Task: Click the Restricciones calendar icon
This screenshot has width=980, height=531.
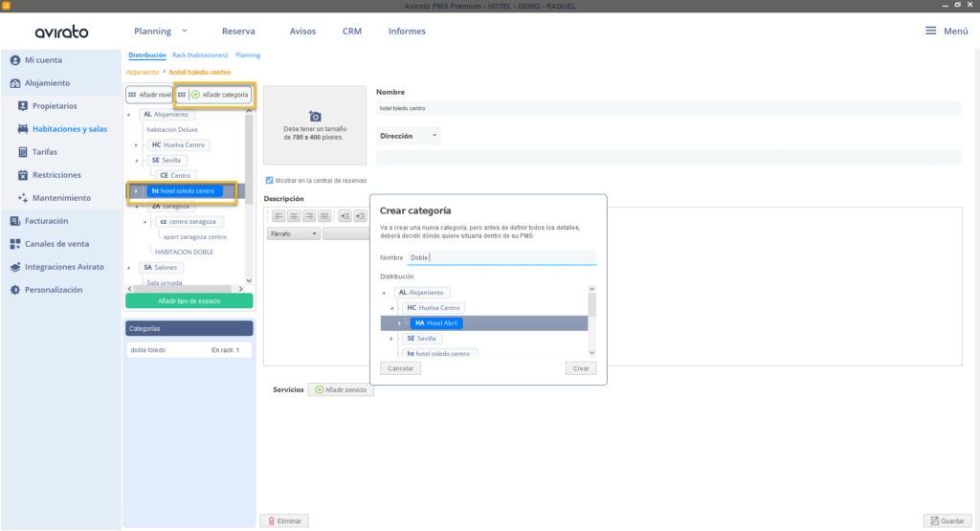Action: point(23,175)
